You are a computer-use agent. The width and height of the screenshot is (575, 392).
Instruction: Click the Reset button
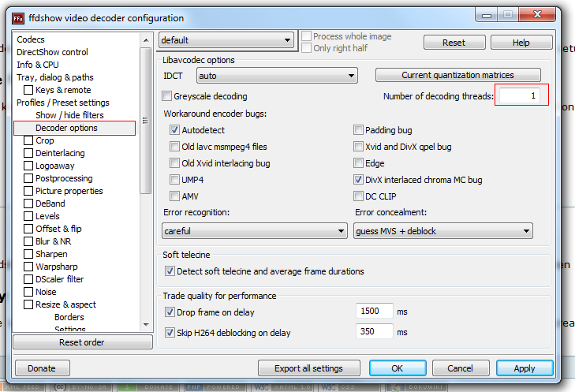[x=454, y=43]
